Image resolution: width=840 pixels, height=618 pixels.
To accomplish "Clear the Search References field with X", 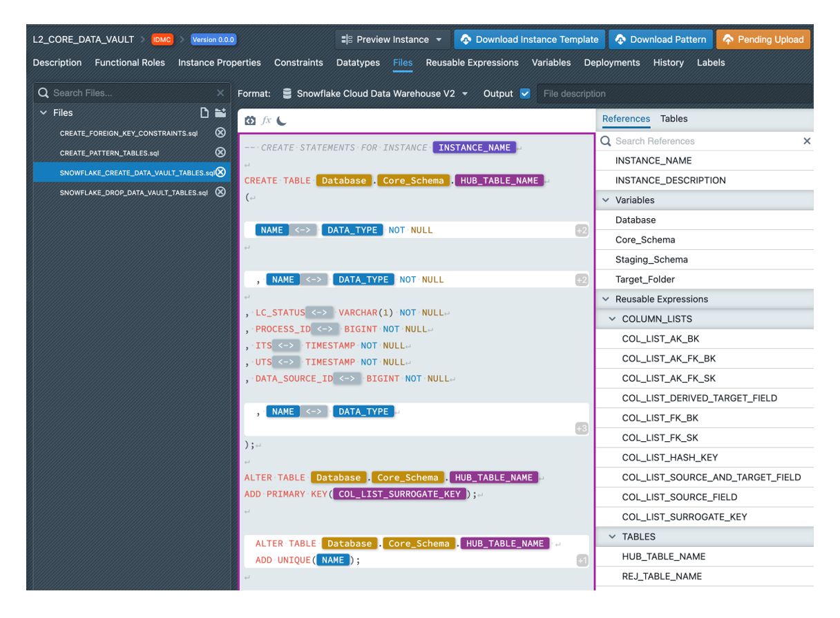I will point(806,141).
